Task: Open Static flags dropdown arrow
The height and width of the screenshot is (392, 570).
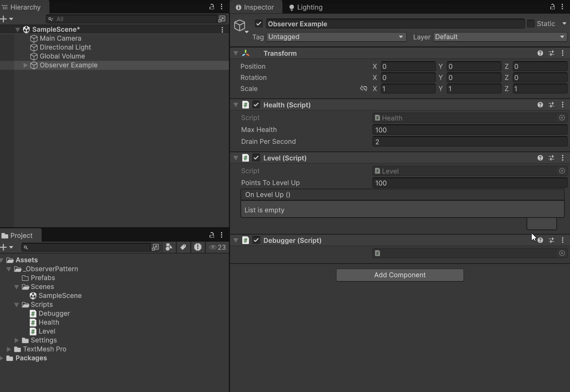Action: click(564, 24)
